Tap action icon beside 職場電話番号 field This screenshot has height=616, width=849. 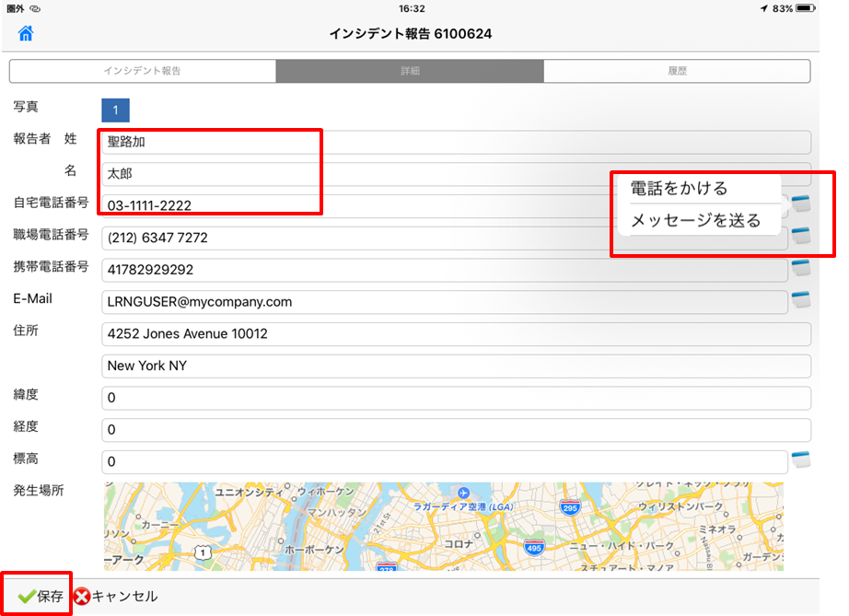800,236
